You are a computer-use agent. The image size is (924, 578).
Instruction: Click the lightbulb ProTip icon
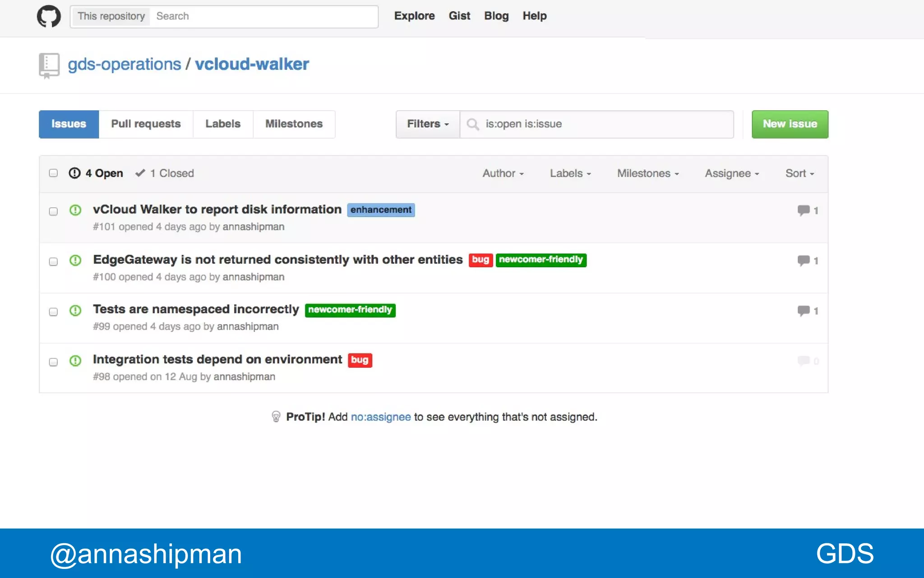pyautogui.click(x=276, y=417)
